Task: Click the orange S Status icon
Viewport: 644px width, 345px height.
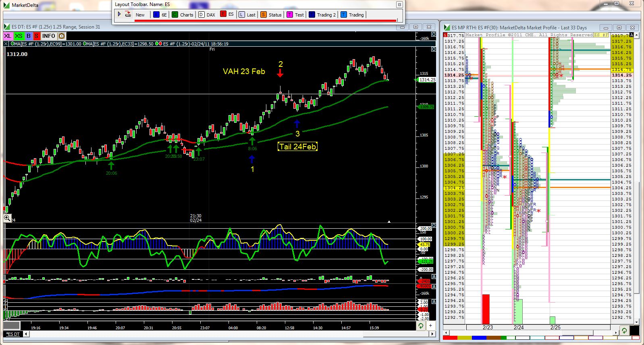Action: click(264, 14)
